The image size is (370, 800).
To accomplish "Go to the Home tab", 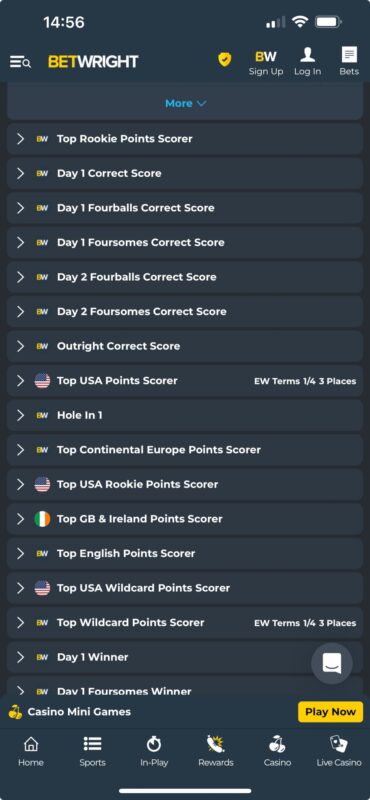I will (31, 752).
